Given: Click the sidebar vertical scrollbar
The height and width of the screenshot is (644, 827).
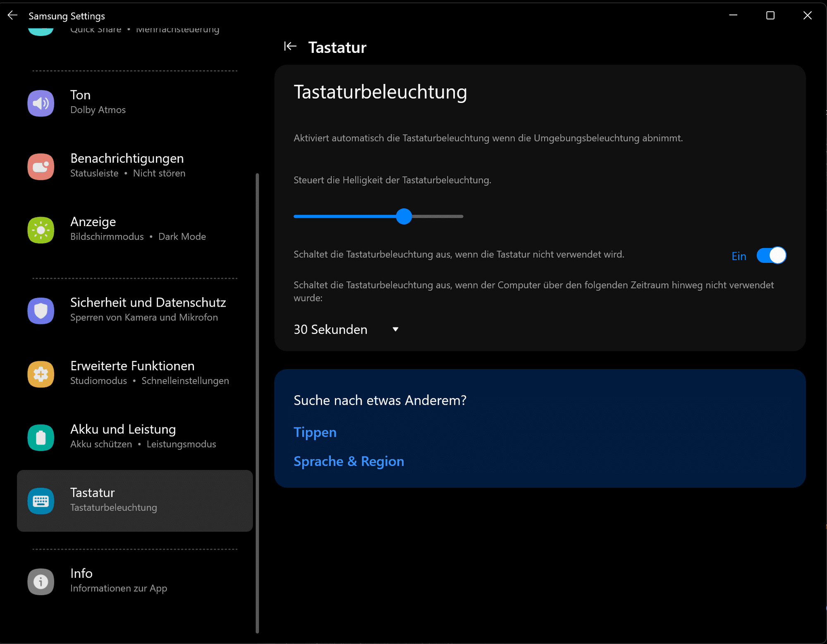Looking at the screenshot, I should tap(257, 403).
